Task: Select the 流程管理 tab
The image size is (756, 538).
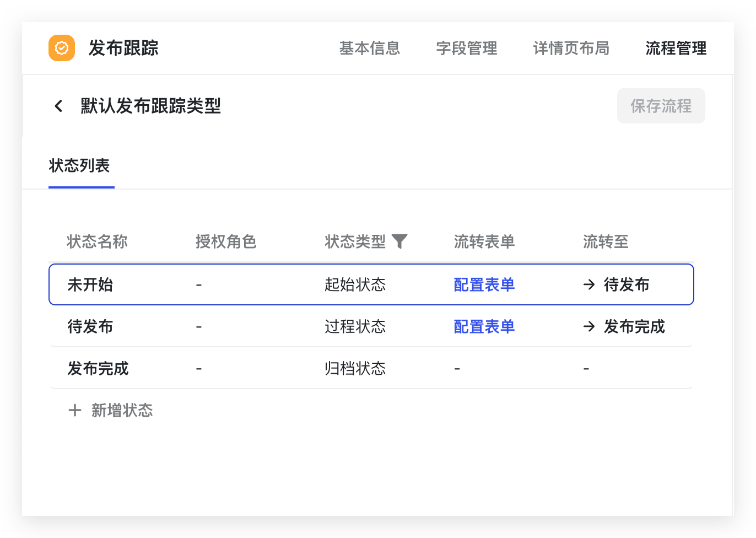Action: coord(676,48)
